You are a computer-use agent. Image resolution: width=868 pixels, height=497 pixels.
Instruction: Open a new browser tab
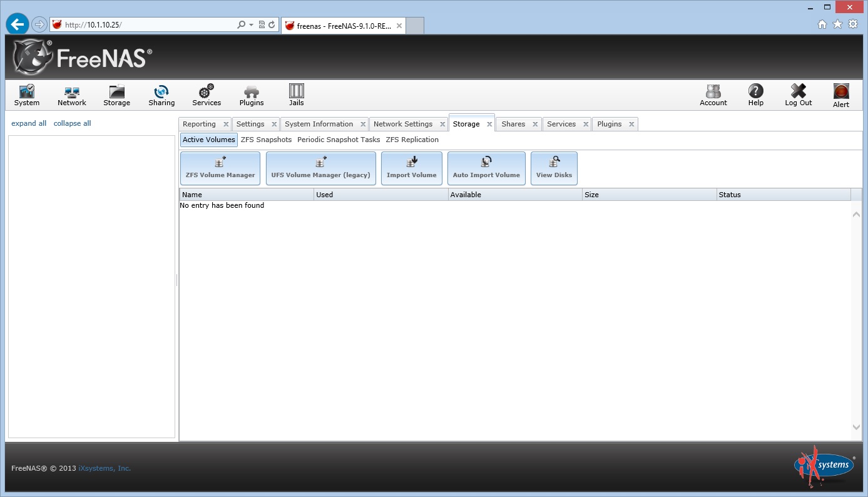coord(416,26)
